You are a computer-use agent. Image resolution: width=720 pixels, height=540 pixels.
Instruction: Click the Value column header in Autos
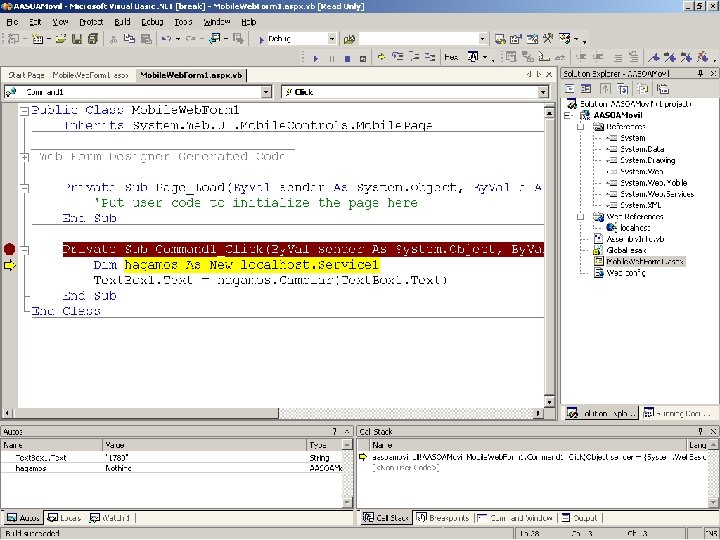pyautogui.click(x=114, y=444)
